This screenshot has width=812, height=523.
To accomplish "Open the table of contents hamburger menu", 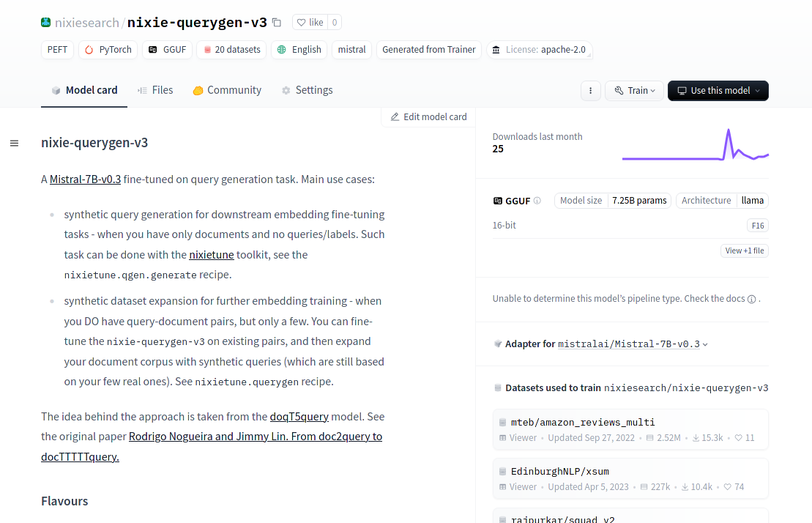I will [x=14, y=143].
